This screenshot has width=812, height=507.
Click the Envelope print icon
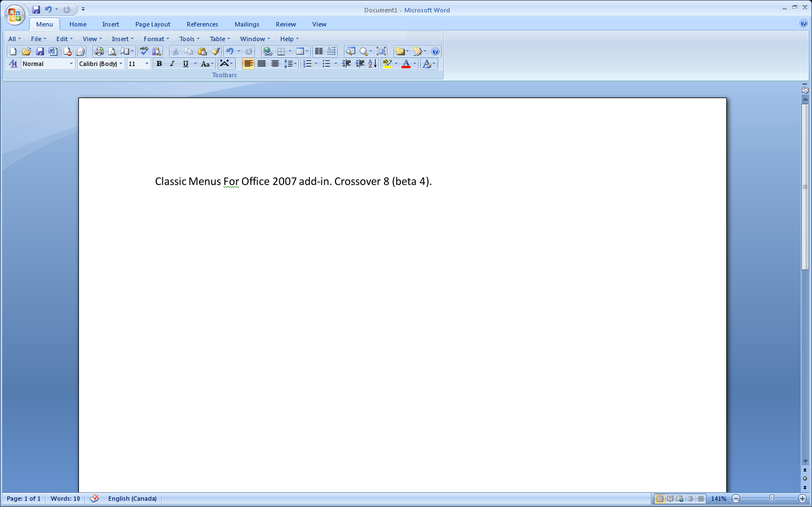tap(80, 51)
